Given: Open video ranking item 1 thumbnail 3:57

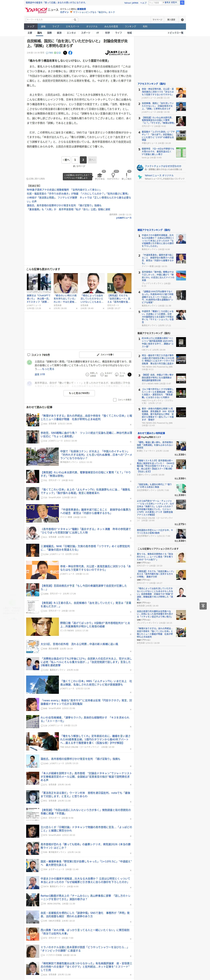Looking at the screenshot, I should [x=181, y=342].
